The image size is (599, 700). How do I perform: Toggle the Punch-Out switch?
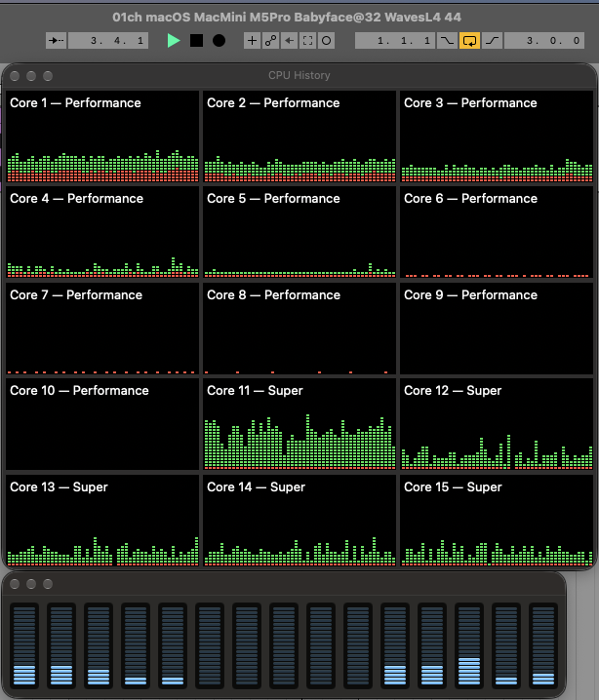pyautogui.click(x=493, y=41)
